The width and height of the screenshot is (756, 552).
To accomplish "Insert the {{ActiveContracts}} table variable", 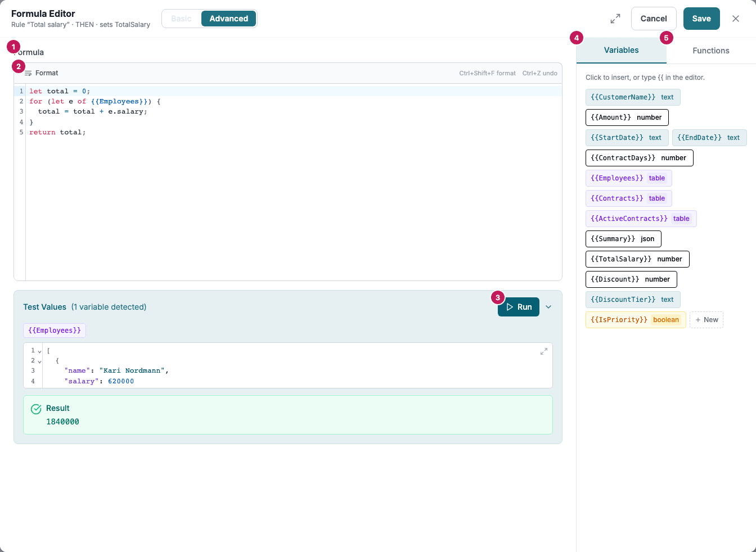I will 641,219.
